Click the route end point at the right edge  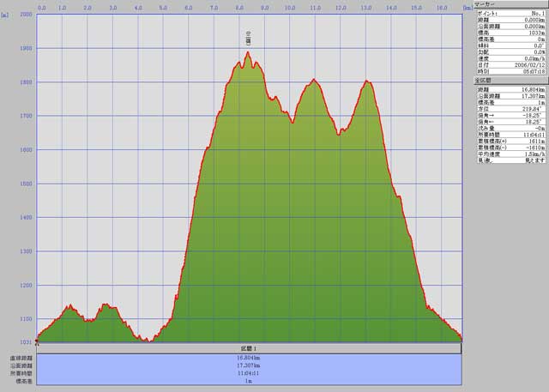click(462, 339)
